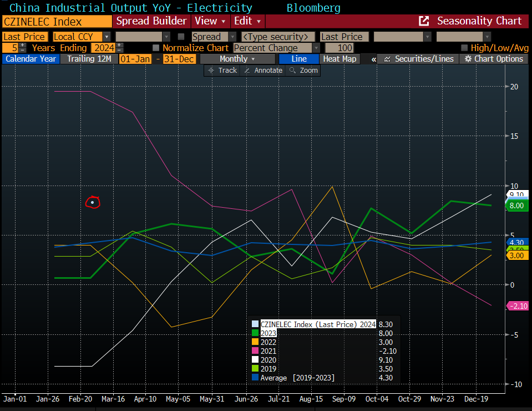Click the white 2020 legend swatch
Image resolution: width=532 pixels, height=411 pixels.
coord(255,359)
